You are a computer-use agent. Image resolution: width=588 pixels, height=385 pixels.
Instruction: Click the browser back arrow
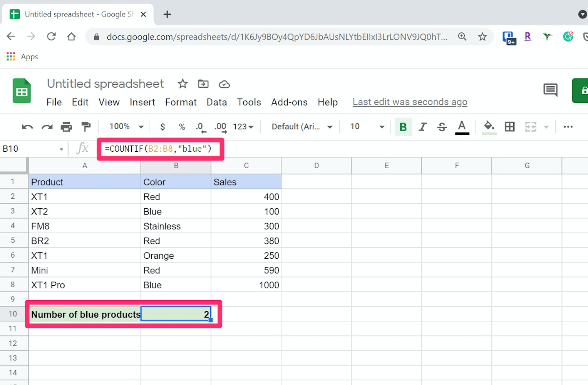(x=11, y=37)
